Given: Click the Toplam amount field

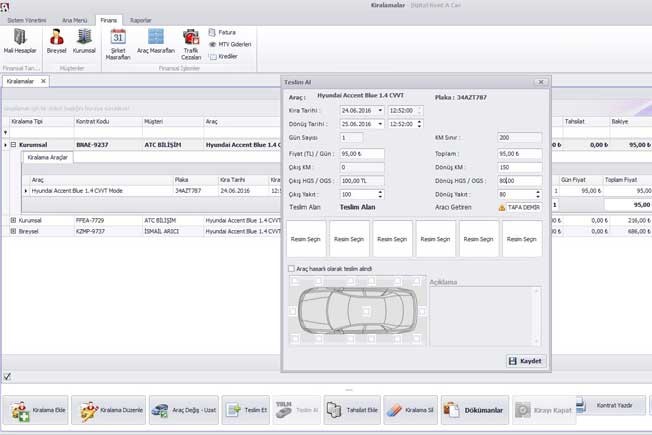Looking at the screenshot, I should point(519,154).
